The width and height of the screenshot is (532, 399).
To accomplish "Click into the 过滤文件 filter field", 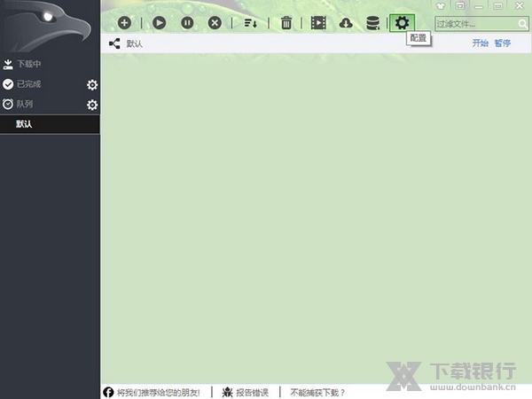I will pos(474,24).
